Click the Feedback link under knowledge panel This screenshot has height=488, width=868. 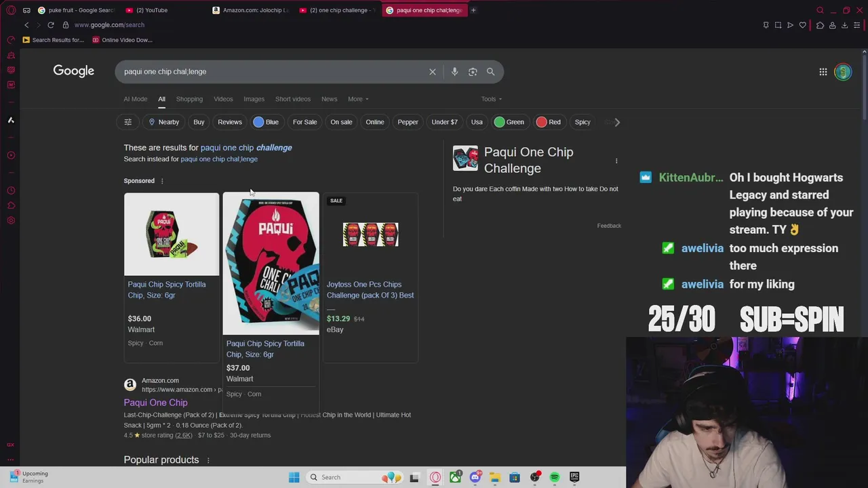pyautogui.click(x=609, y=226)
